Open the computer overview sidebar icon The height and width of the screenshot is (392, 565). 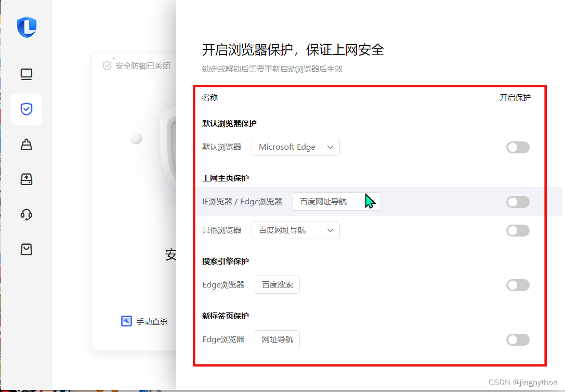(27, 74)
